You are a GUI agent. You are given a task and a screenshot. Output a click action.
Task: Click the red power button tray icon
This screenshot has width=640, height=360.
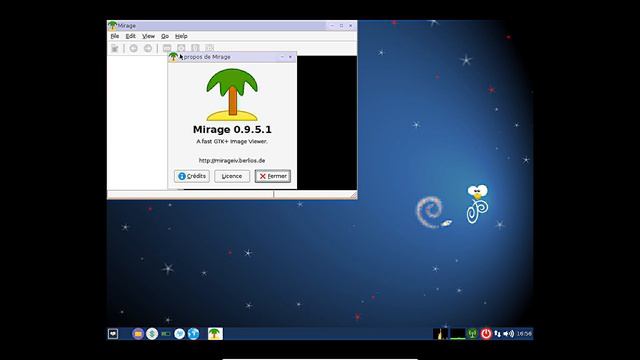[486, 334]
